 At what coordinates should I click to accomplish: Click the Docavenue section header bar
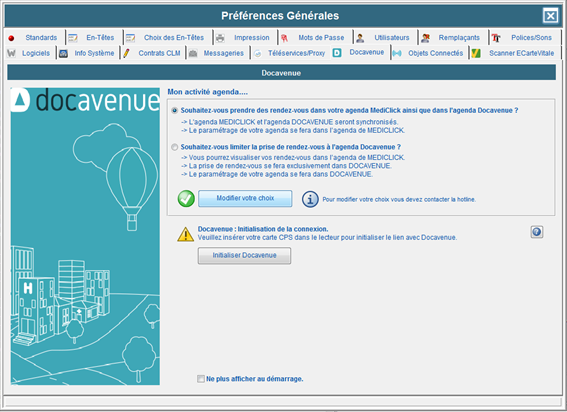coord(281,73)
